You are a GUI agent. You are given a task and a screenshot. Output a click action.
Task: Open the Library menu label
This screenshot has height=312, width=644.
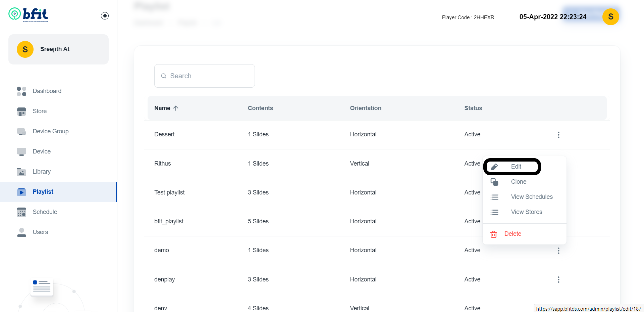42,172
